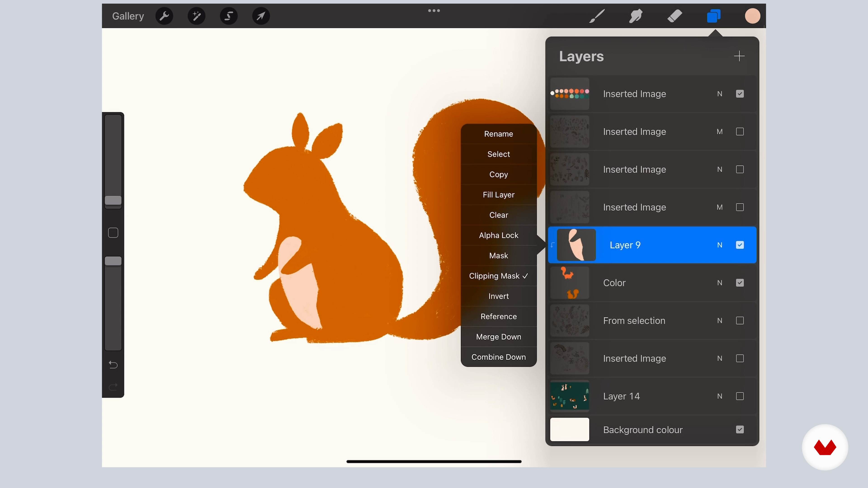Click the red logo badge
The height and width of the screenshot is (488, 868).
click(x=825, y=447)
